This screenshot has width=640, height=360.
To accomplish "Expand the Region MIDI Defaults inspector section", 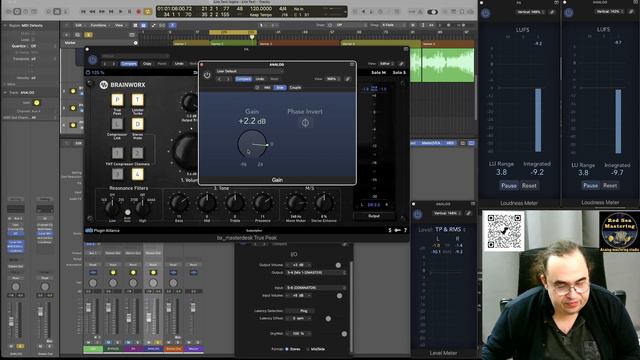I will pos(5,25).
